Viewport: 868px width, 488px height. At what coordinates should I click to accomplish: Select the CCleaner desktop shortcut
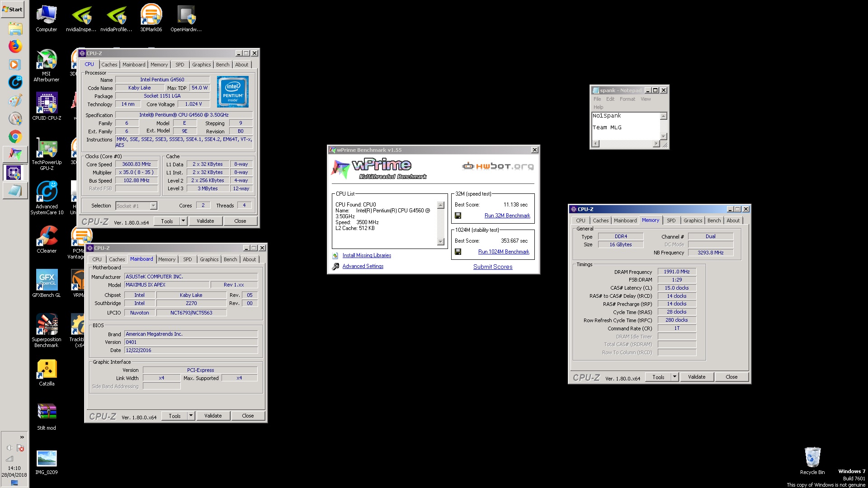click(47, 239)
